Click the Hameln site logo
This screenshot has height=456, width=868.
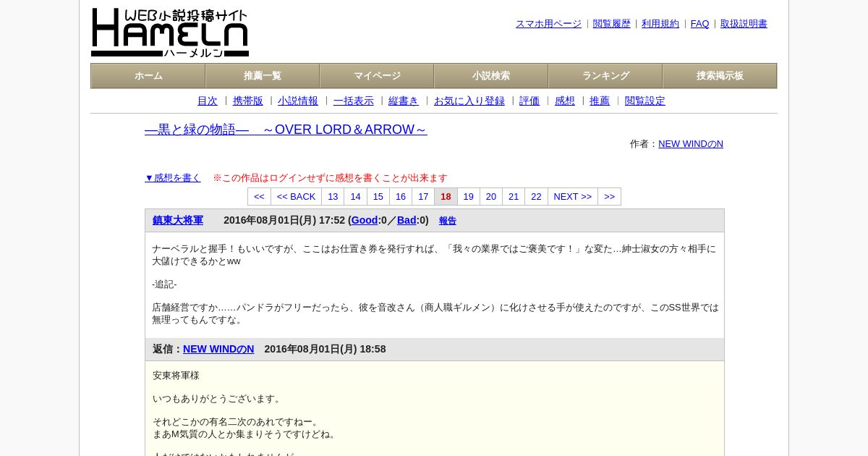[170, 33]
